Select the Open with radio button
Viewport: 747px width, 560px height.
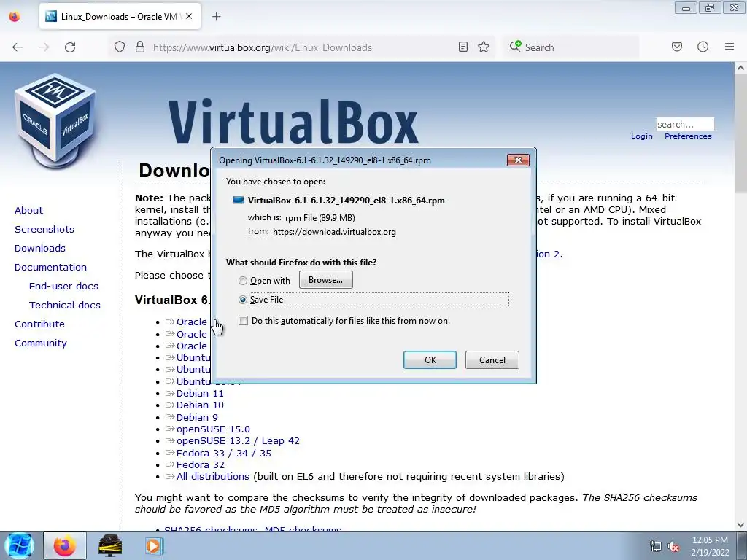pos(243,281)
